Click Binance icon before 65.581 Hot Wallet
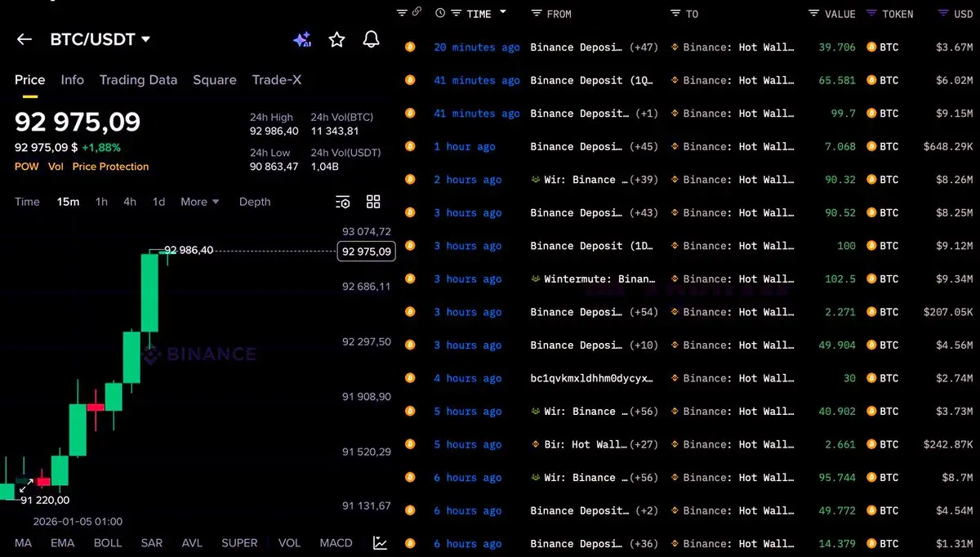 pos(675,80)
